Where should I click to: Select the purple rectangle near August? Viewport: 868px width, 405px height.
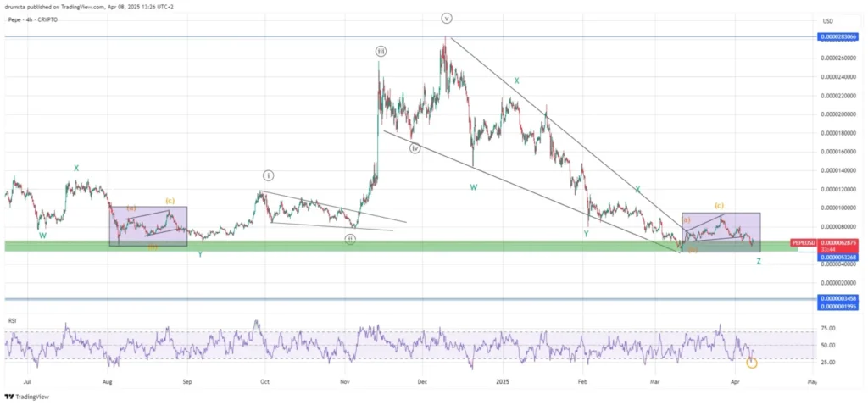[x=148, y=226]
